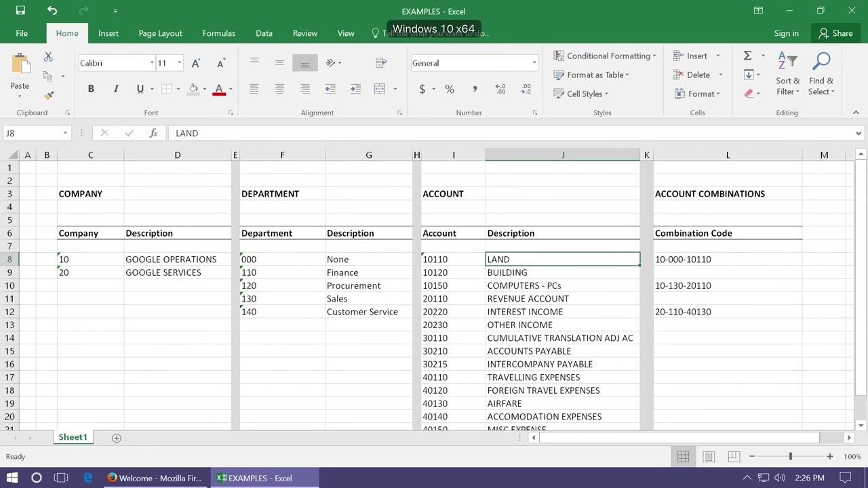Open the Formulas ribbon tab
868x488 pixels.
click(218, 33)
